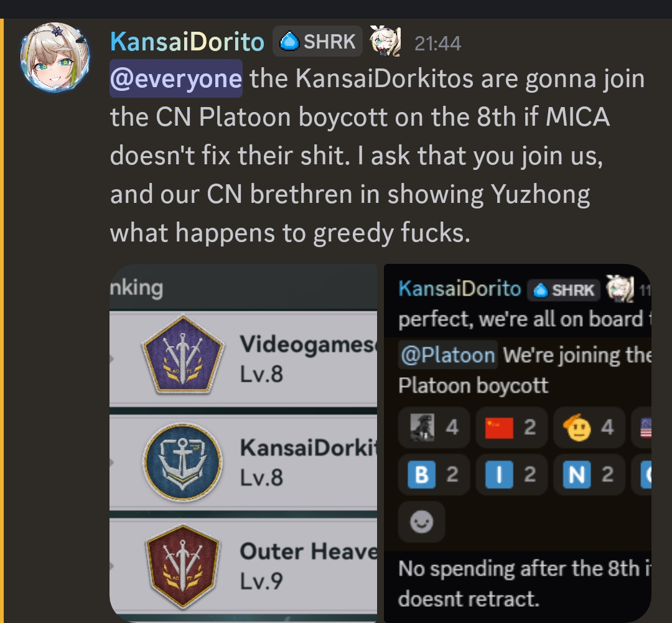Toggle the China flag reaction

click(511, 427)
